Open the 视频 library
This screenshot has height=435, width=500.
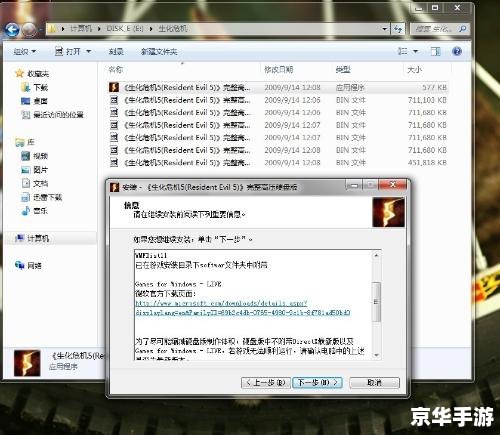[35, 156]
